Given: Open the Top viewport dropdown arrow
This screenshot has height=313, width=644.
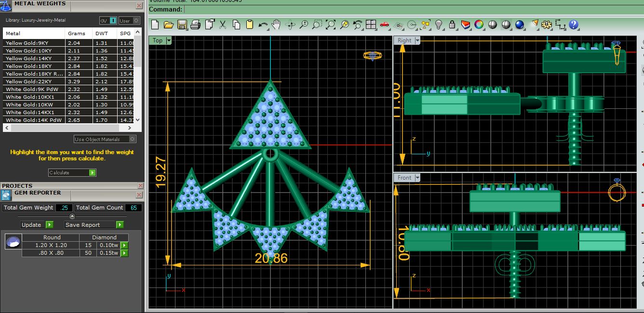Looking at the screenshot, I should tap(169, 40).
